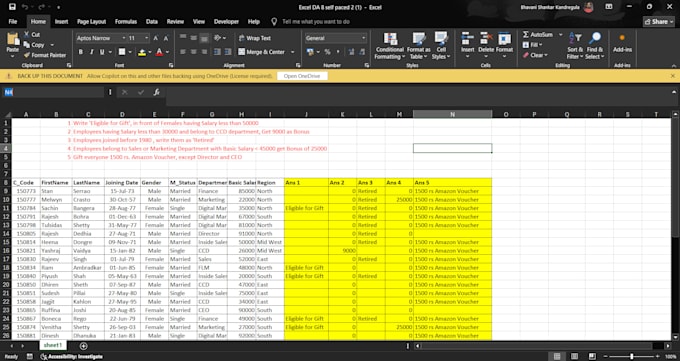Viewport: 680px width, 361px height.
Task: Toggle bold formatting
Action: click(81, 52)
